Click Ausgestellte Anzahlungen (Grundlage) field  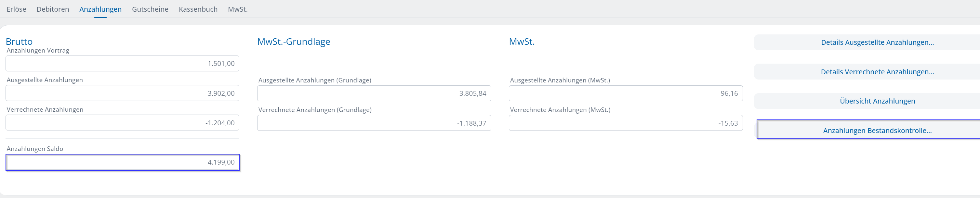point(374,93)
